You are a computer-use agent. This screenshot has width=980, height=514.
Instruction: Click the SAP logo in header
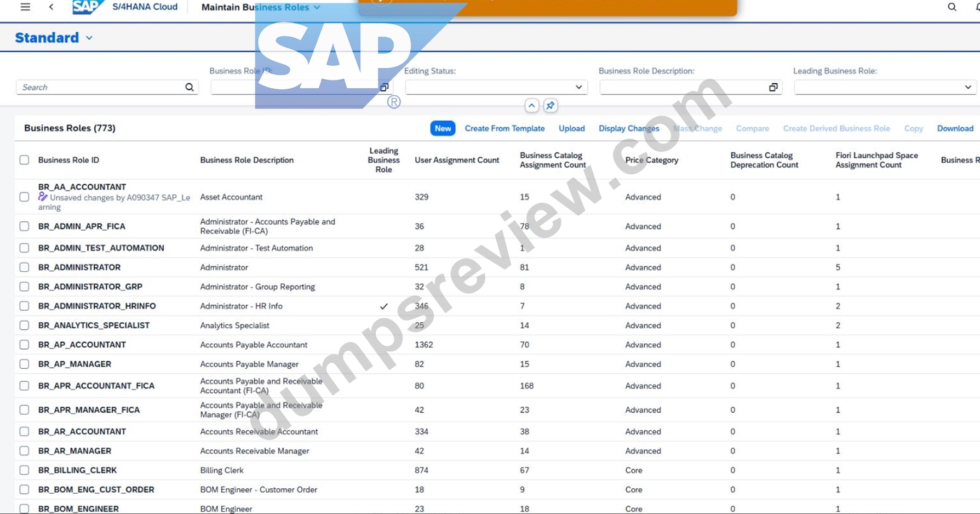click(x=88, y=7)
